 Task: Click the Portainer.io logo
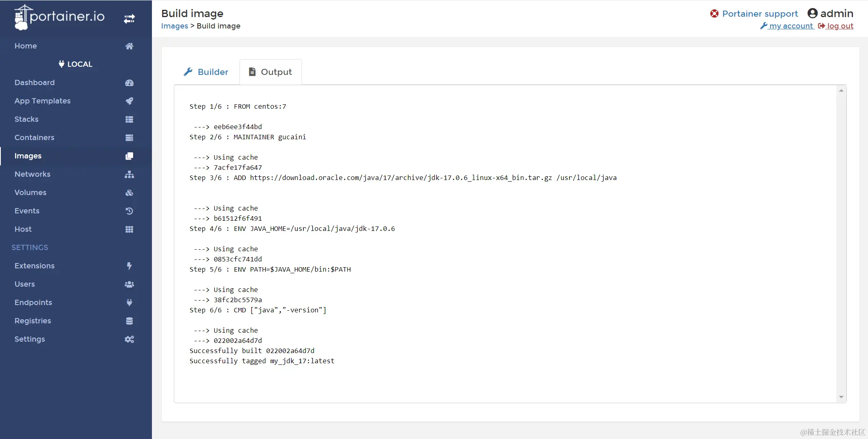click(59, 17)
